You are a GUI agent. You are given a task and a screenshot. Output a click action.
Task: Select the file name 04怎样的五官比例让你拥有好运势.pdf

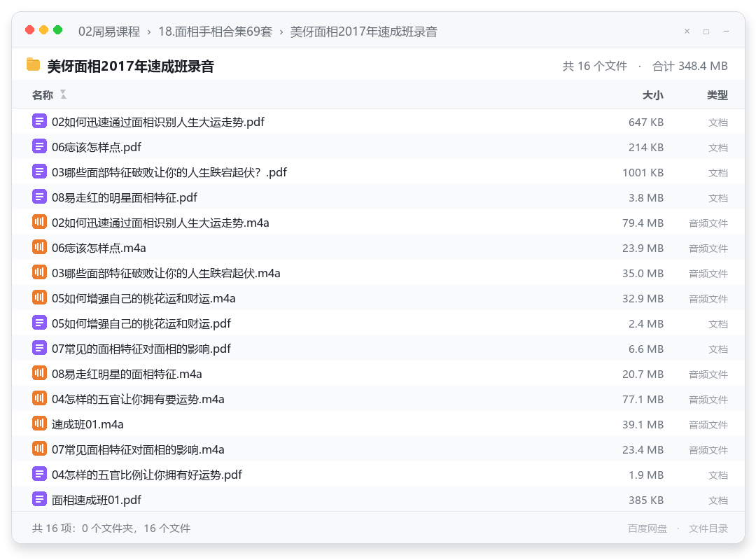click(146, 475)
